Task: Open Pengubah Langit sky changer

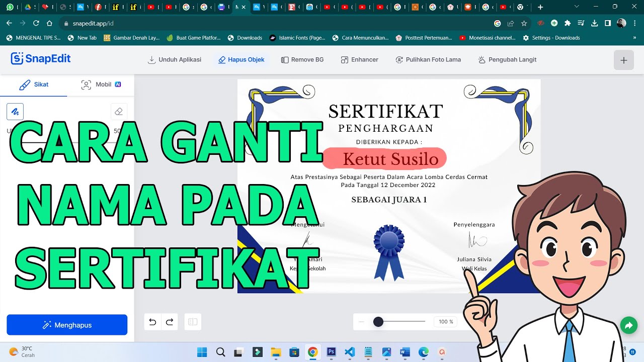Action: point(507,59)
